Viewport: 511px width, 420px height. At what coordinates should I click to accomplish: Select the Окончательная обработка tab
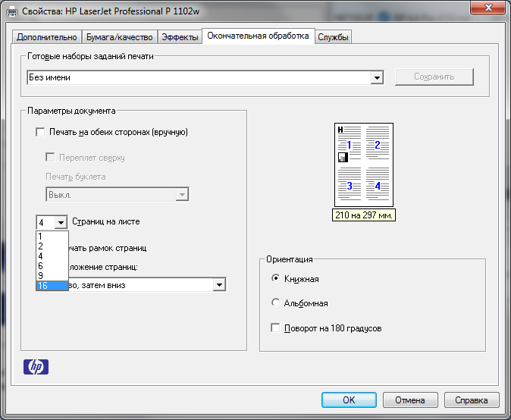pos(258,36)
